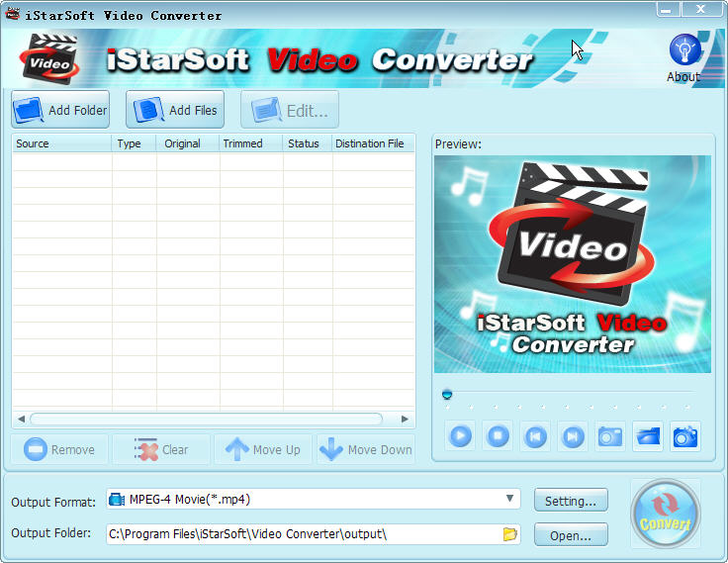The image size is (728, 563).
Task: Click the file list left scroll arrow
Action: point(21,419)
